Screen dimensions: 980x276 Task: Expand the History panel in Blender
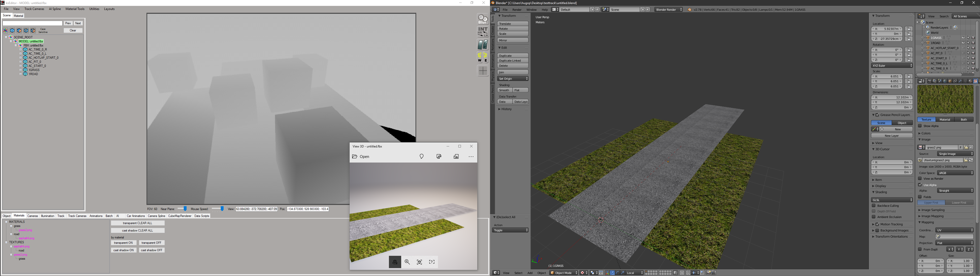[506, 109]
